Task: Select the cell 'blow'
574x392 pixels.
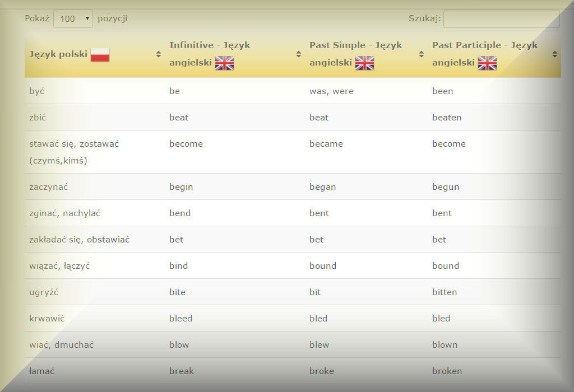Action: click(235, 345)
